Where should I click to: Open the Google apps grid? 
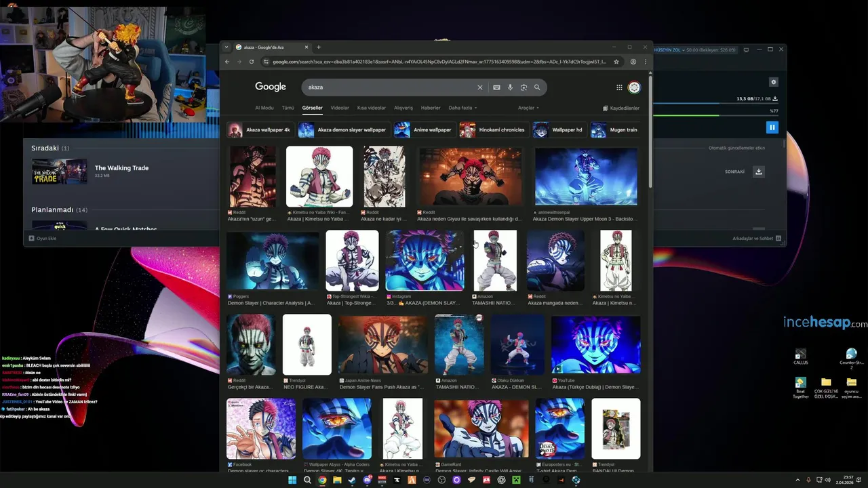point(619,87)
